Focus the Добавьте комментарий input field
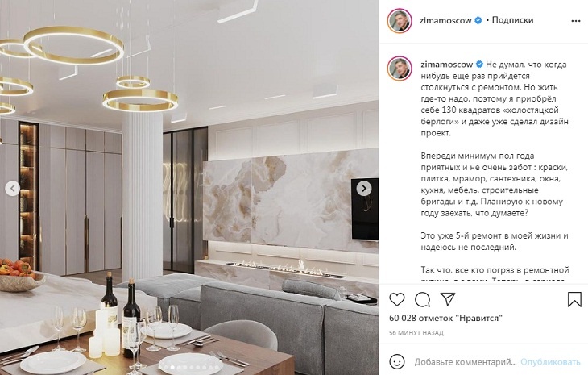The image size is (588, 375). pyautogui.click(x=466, y=362)
